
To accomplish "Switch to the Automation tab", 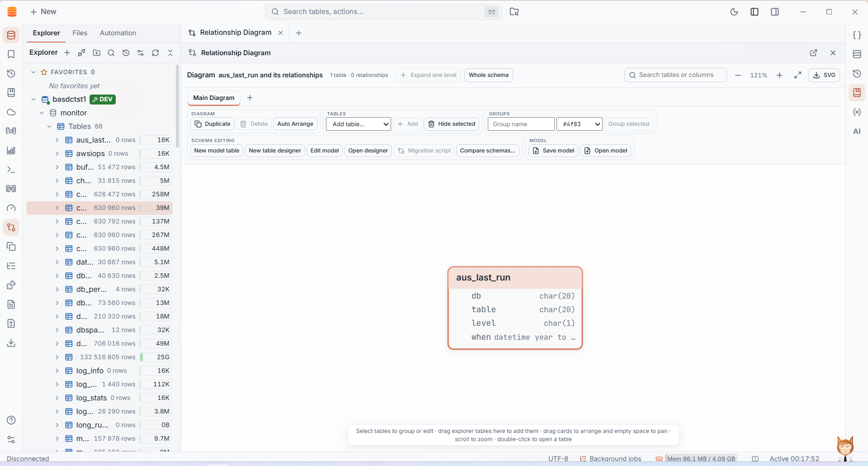I will pyautogui.click(x=118, y=33).
